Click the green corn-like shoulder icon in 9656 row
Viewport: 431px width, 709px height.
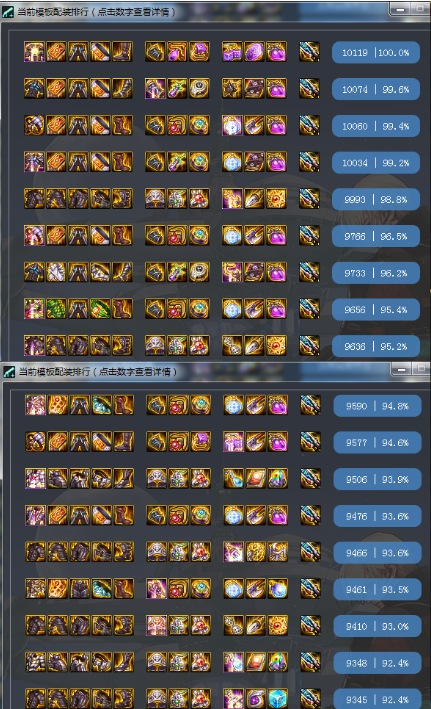[x=57, y=309]
